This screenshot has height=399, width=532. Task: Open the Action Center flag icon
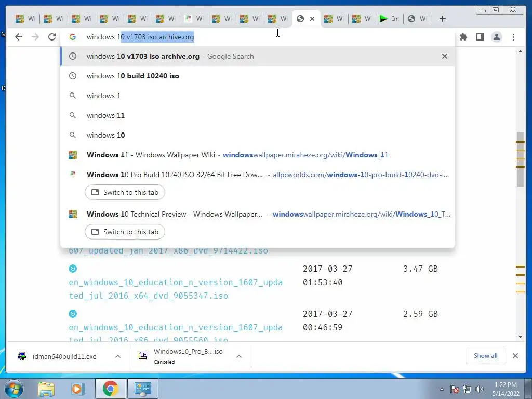[455, 389]
